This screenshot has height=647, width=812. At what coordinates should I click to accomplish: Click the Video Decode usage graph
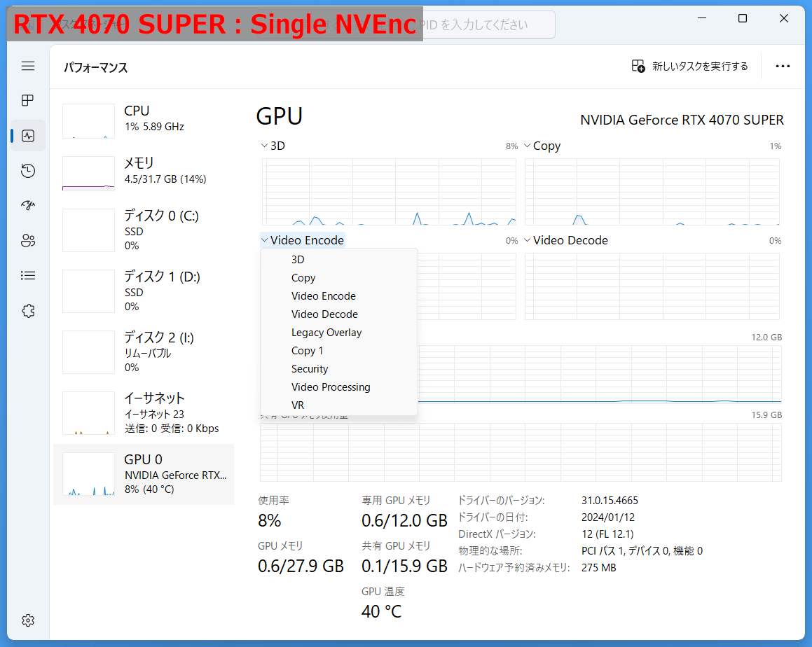652,286
